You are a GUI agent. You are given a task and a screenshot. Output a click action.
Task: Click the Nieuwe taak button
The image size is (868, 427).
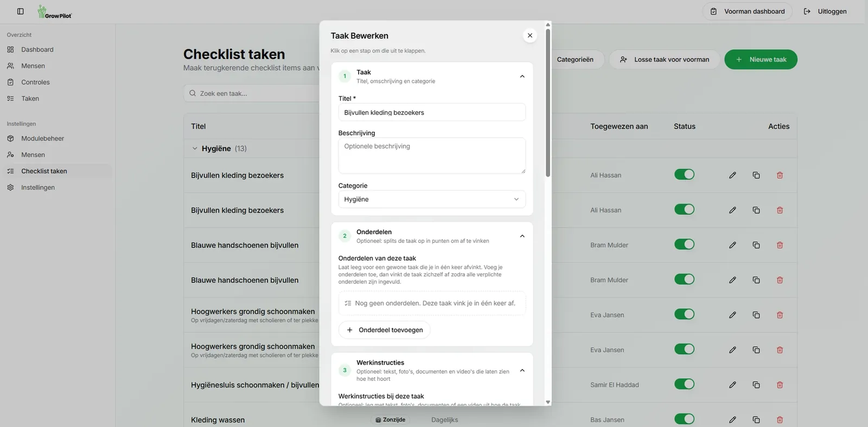761,60
